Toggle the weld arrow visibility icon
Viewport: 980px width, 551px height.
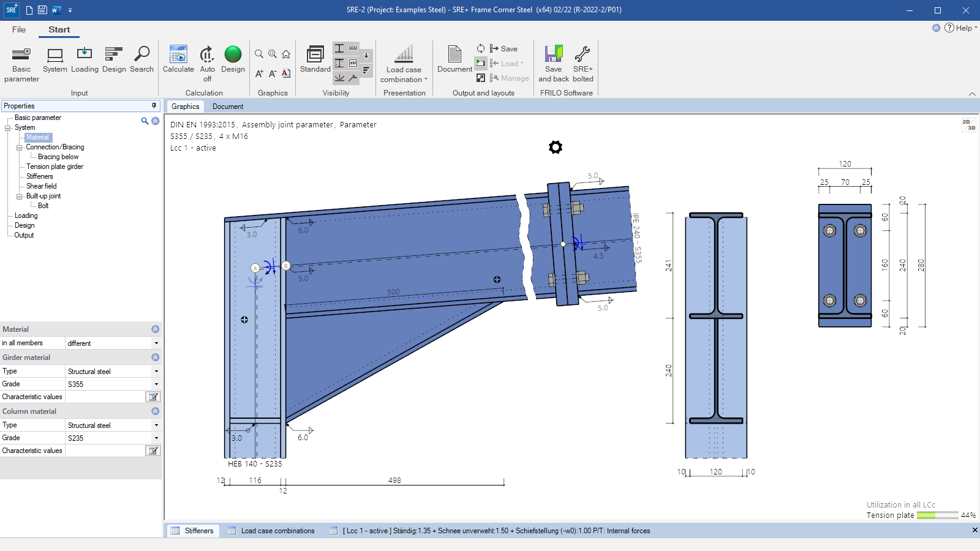[x=353, y=78]
